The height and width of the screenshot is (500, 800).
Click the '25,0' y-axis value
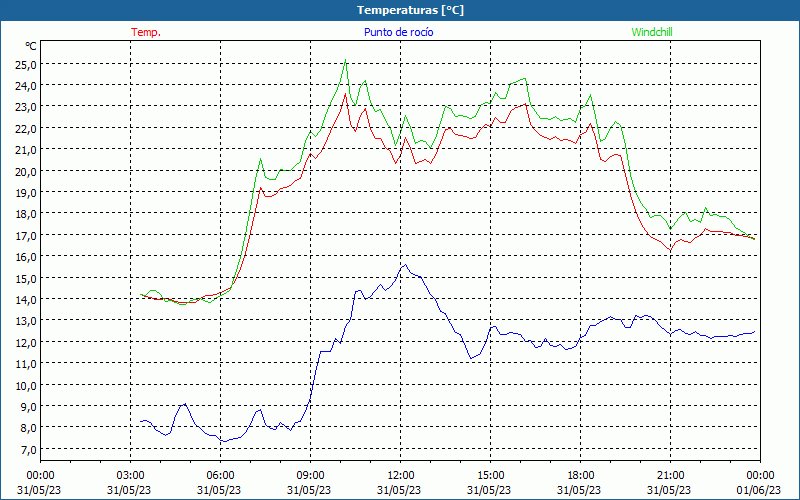coord(26,65)
